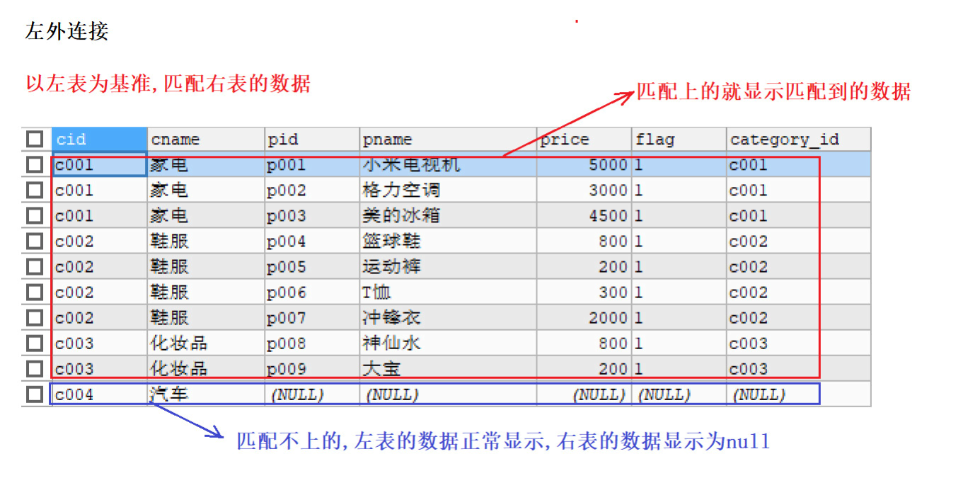The image size is (980, 500).
Task: Tick the checkbox beside the p005 运动裤 row
Action: click(35, 266)
